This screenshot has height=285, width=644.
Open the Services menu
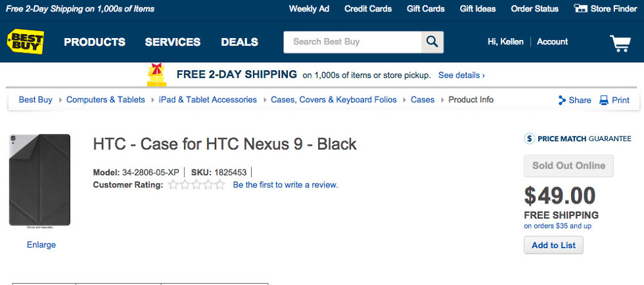[x=173, y=42]
